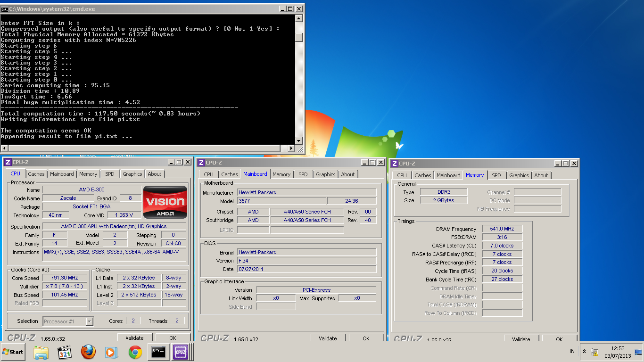Viewport: 644px width, 362px height.
Task: Click cmd window vertical scroll up arrow
Action: point(299,18)
